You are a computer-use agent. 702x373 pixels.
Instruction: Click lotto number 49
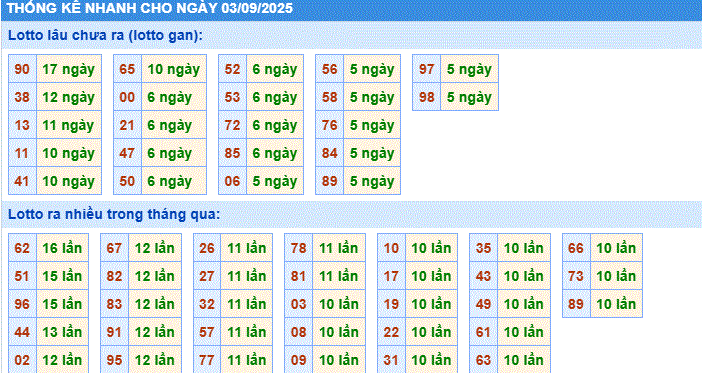coord(484,304)
